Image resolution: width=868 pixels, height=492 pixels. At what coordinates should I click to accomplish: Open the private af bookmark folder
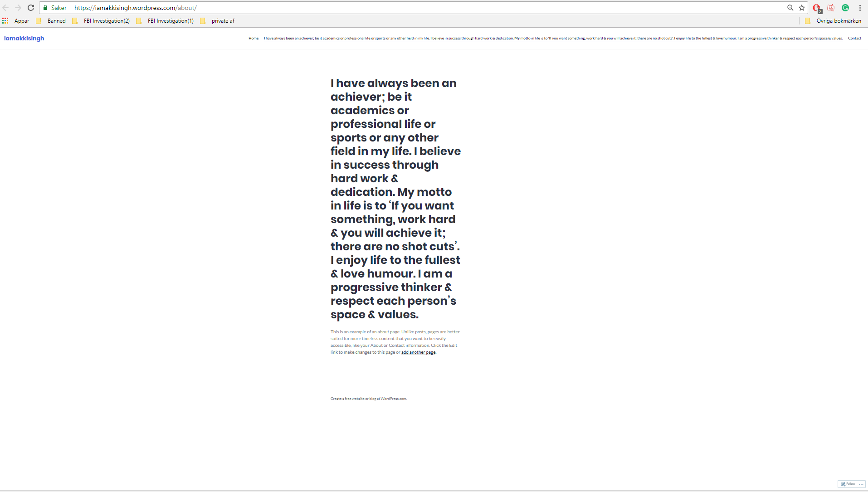click(x=217, y=21)
